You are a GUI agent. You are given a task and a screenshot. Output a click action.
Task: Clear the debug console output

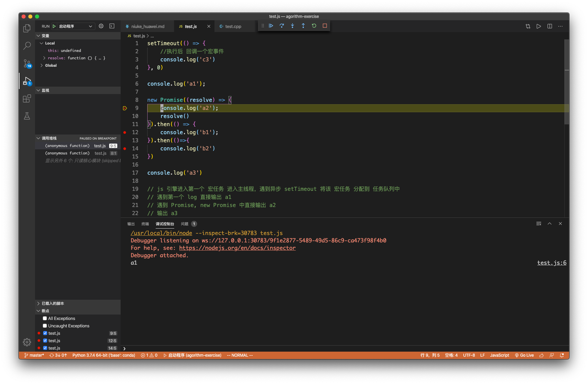coord(539,224)
